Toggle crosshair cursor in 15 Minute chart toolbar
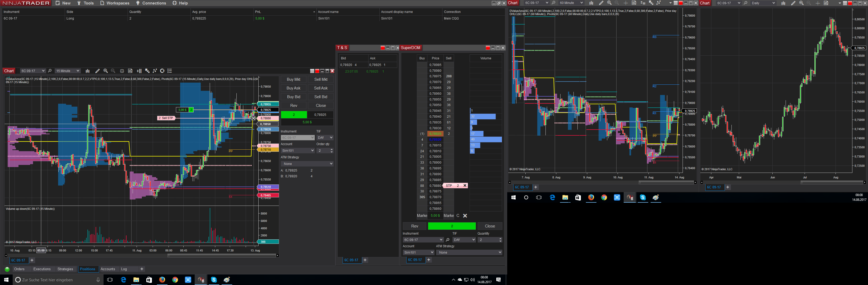 pyautogui.click(x=122, y=71)
